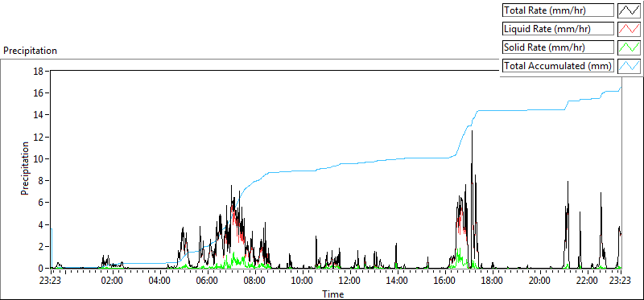Screen dimensions: 644x300
Task: Click the red Liquid Rate legend icon
Action: click(629, 29)
